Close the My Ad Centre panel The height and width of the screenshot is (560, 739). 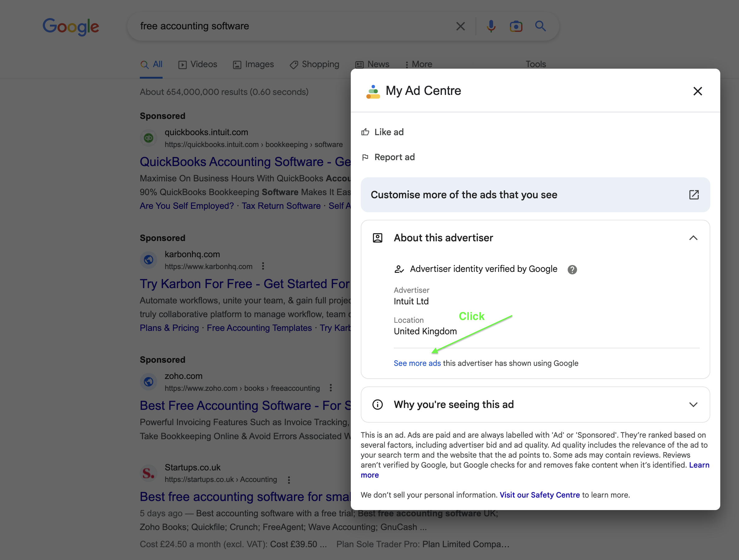pos(697,91)
